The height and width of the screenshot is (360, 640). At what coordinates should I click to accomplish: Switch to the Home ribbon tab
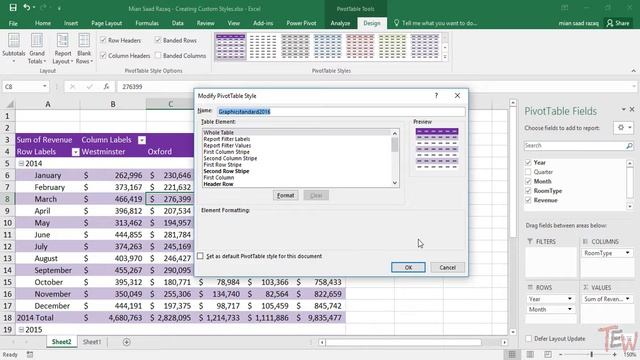coord(43,23)
